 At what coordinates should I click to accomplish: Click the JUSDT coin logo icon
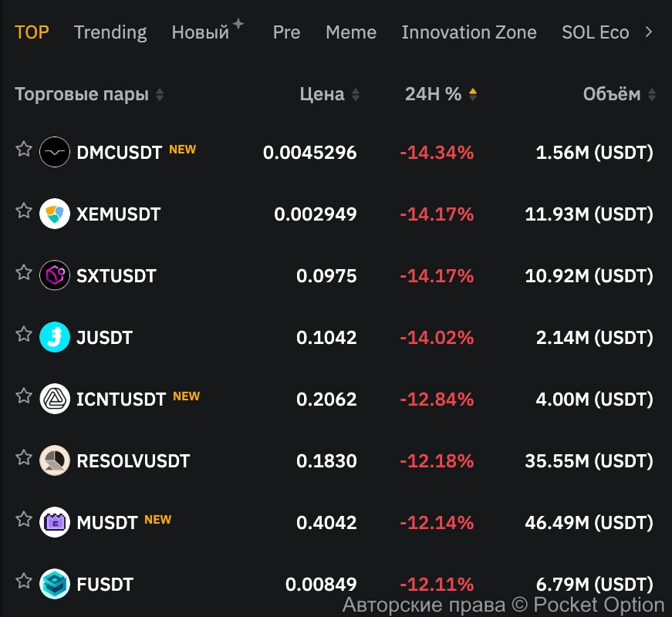pyautogui.click(x=55, y=337)
